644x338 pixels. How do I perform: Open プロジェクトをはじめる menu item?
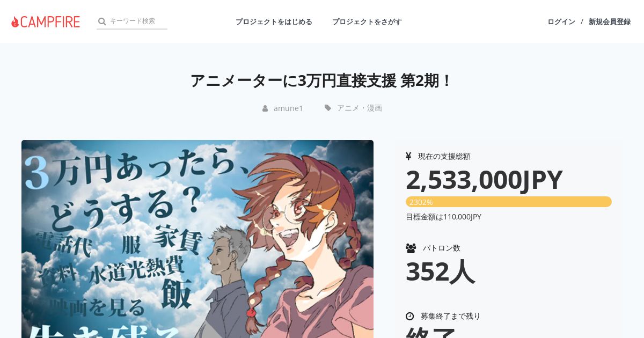(274, 21)
